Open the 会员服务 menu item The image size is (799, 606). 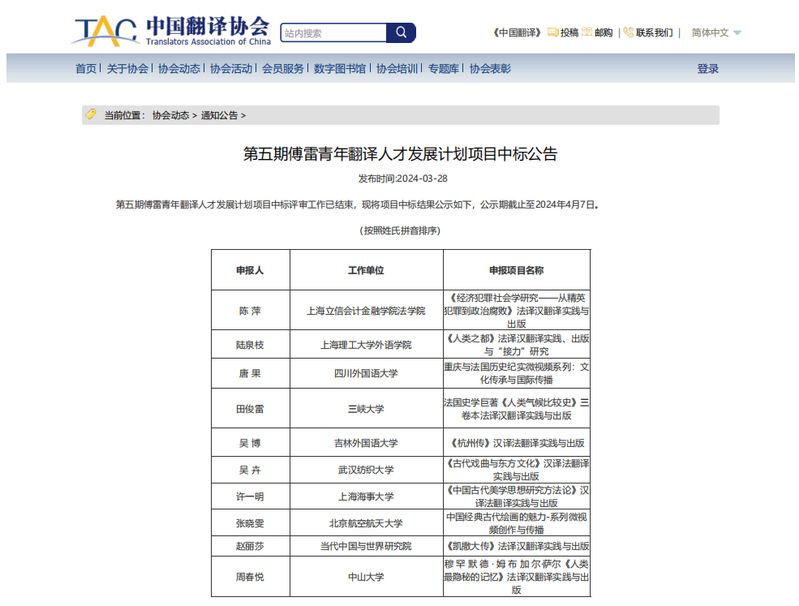(283, 69)
